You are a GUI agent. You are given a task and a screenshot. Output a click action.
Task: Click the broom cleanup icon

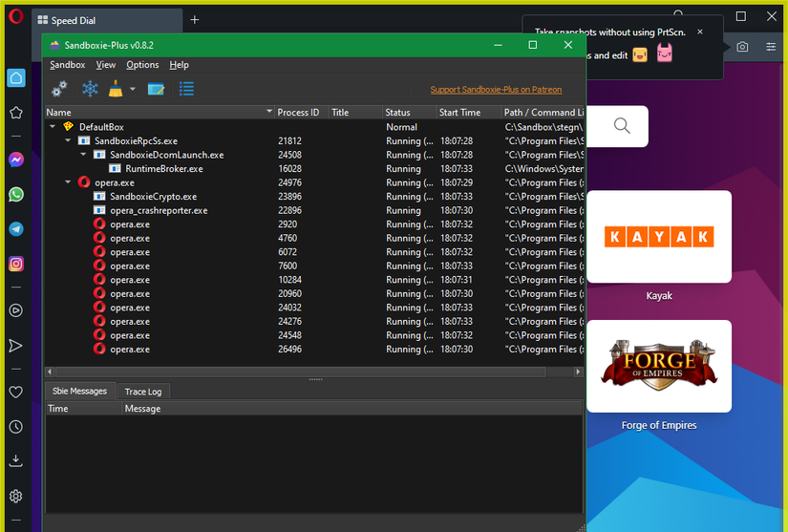116,89
